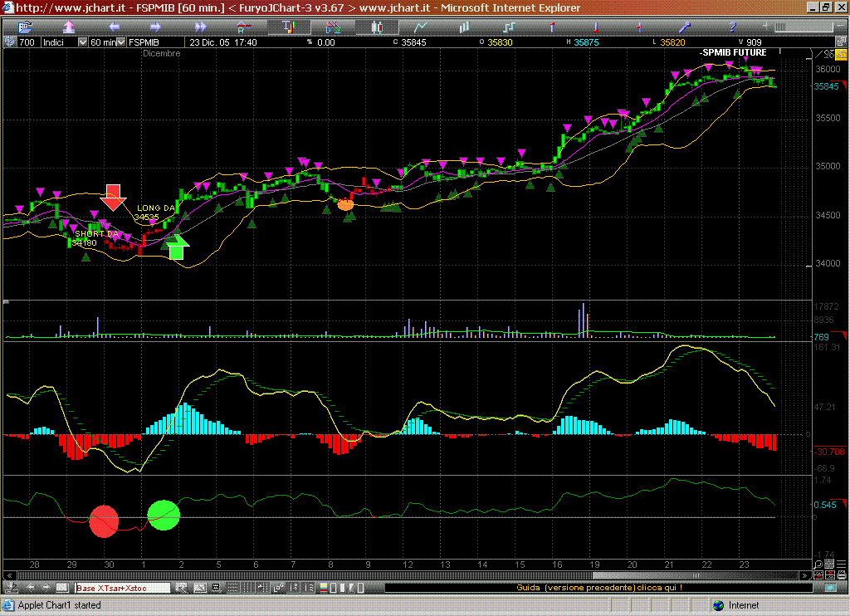Select the line chart type icon
The width and height of the screenshot is (850, 616).
419,27
